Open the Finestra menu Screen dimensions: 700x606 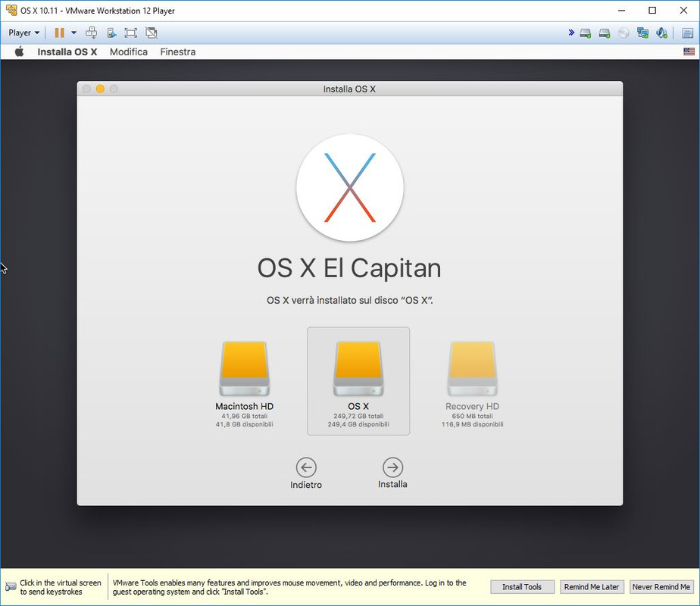[178, 52]
